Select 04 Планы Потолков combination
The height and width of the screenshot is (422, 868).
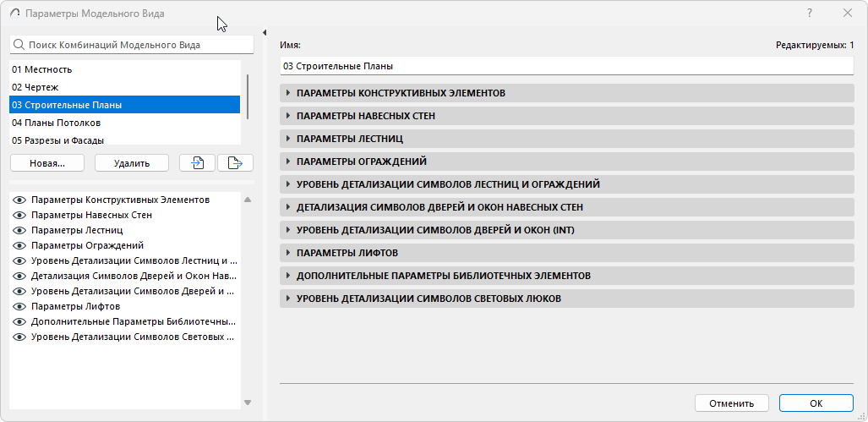(124, 123)
